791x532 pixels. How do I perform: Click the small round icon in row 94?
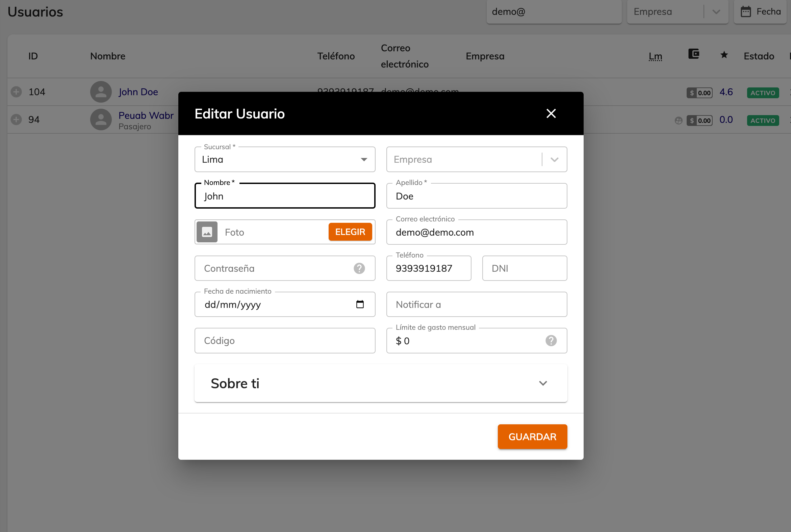[x=678, y=121]
